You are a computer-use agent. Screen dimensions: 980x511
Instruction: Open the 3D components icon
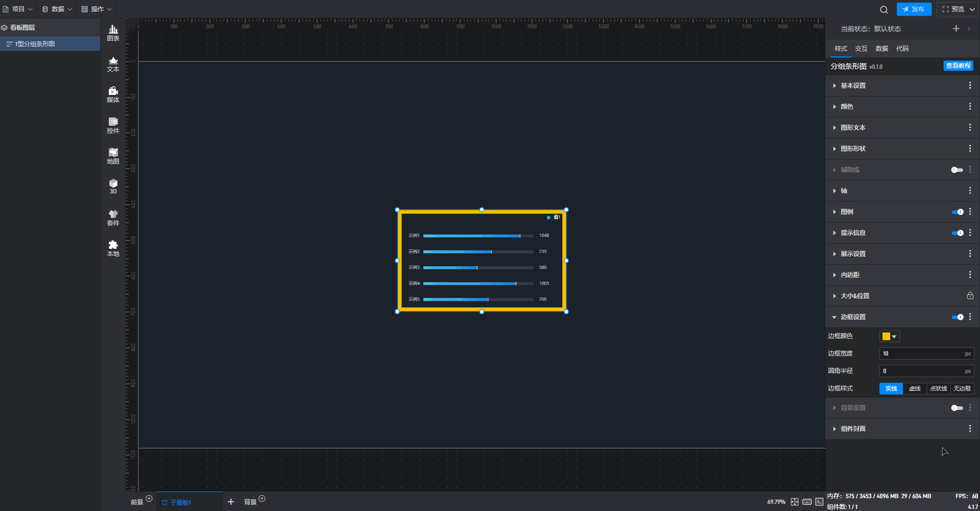[x=113, y=186]
